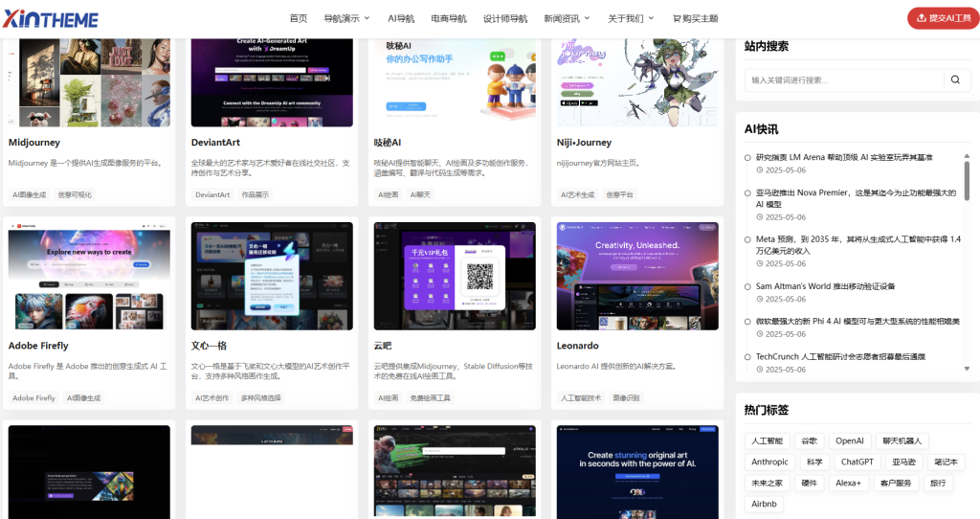Open the 首页 menu item
Viewport: 980px width, 519px height.
(x=299, y=19)
